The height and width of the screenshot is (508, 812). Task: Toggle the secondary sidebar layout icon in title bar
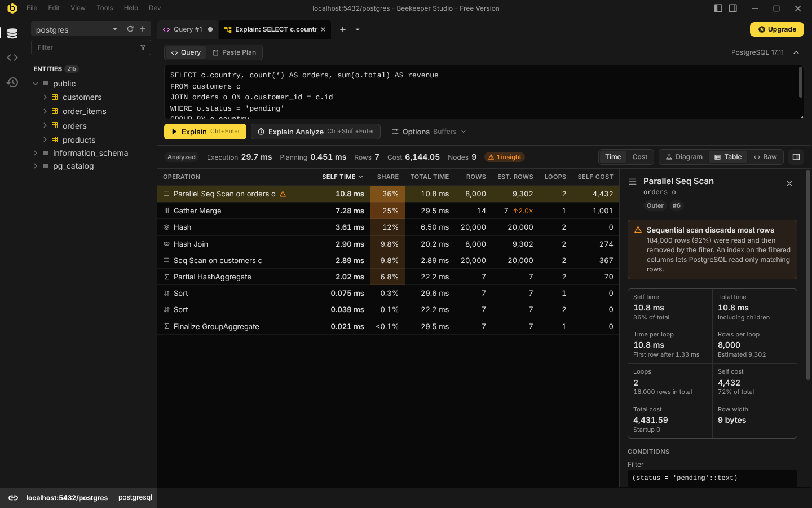pos(732,8)
